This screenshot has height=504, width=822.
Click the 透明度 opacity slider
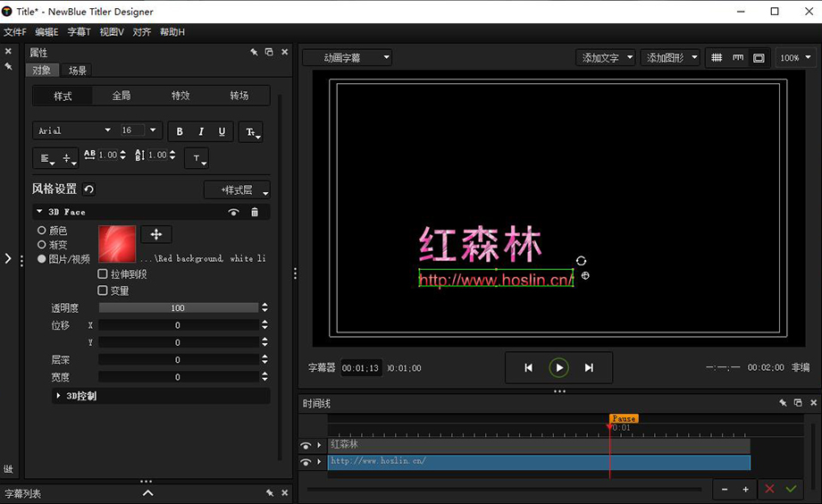tap(178, 308)
